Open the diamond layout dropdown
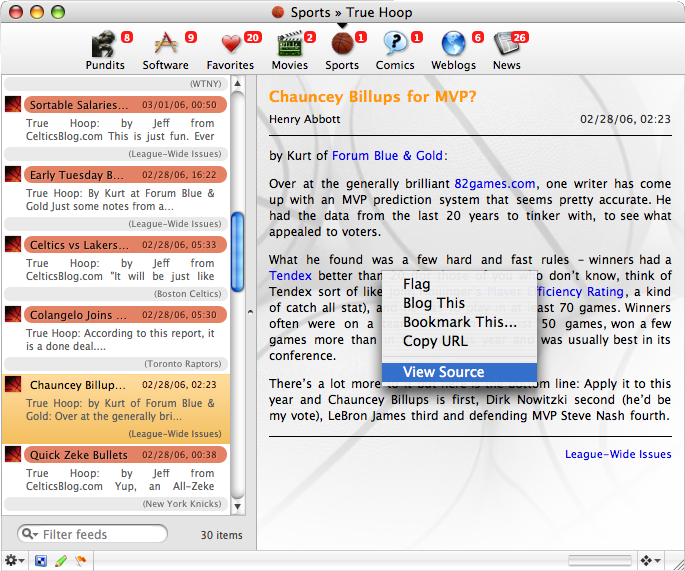The height and width of the screenshot is (571, 685). click(650, 560)
